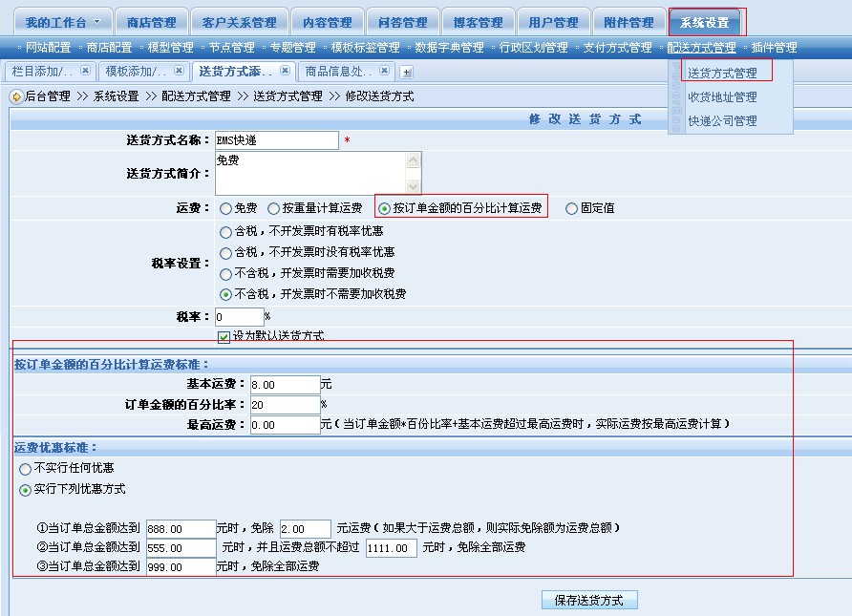Click the add new tab plus icon
The image size is (852, 616).
[x=407, y=72]
